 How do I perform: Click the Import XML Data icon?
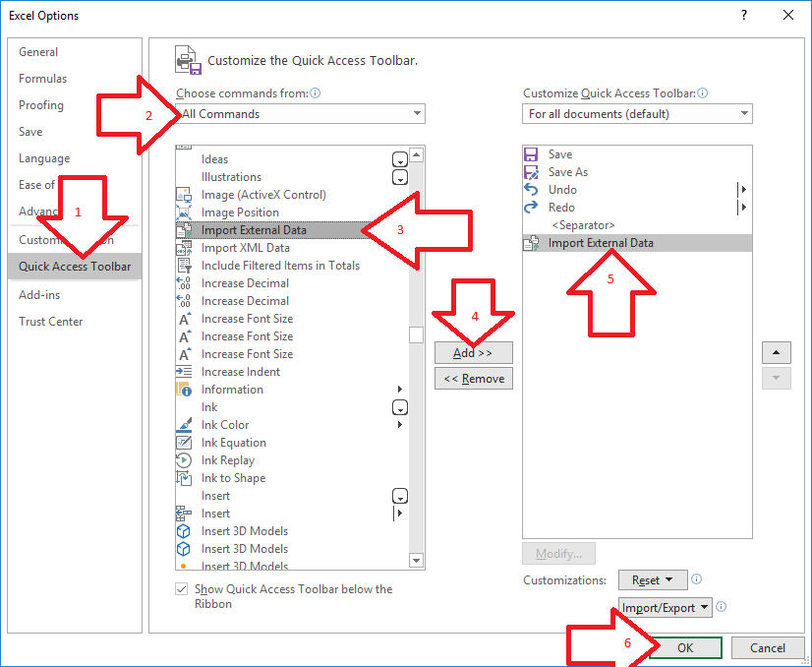[x=184, y=248]
